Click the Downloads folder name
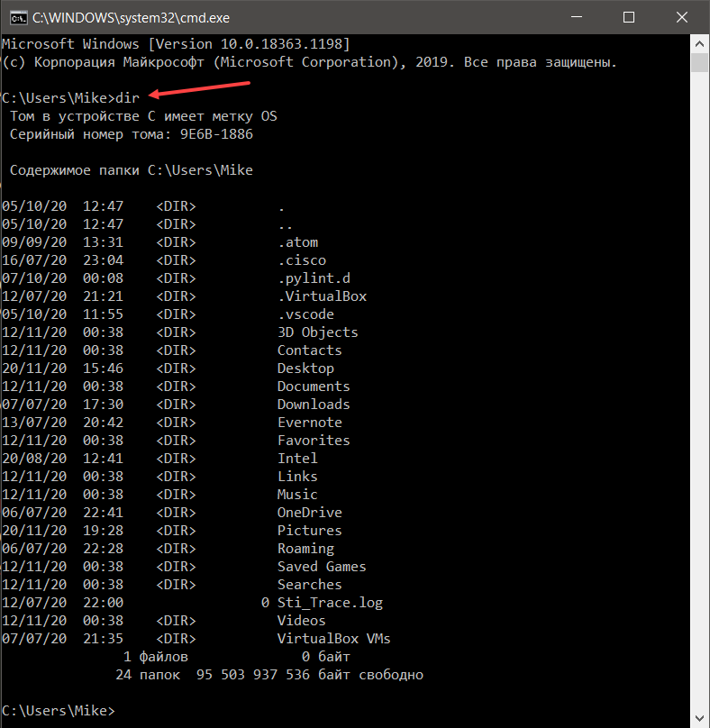This screenshot has height=728, width=710. coord(314,405)
